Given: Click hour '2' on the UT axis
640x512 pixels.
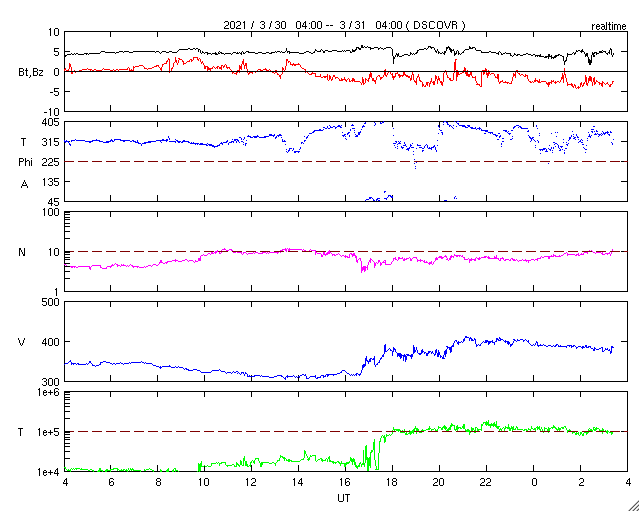Looking at the screenshot, I should coord(580,482).
